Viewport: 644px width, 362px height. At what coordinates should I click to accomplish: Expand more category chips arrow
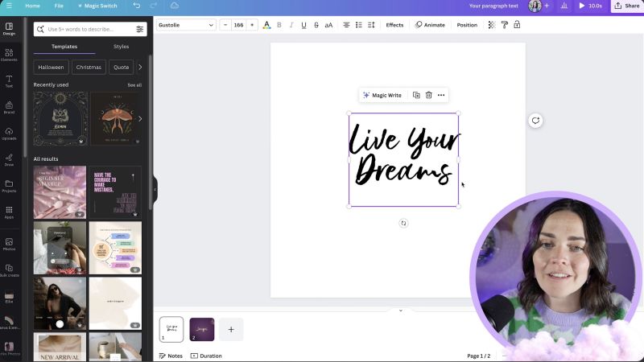140,67
